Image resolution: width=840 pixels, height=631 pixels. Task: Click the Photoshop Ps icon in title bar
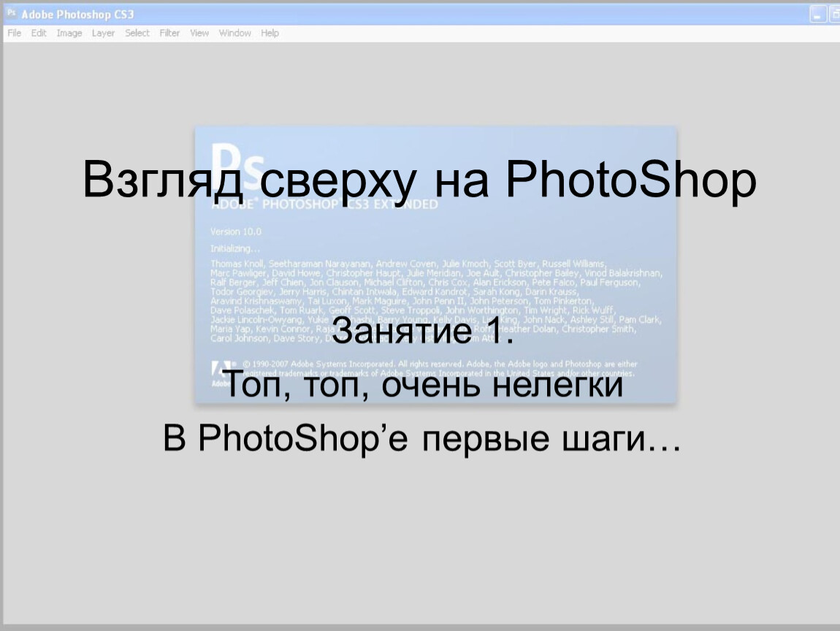[11, 13]
